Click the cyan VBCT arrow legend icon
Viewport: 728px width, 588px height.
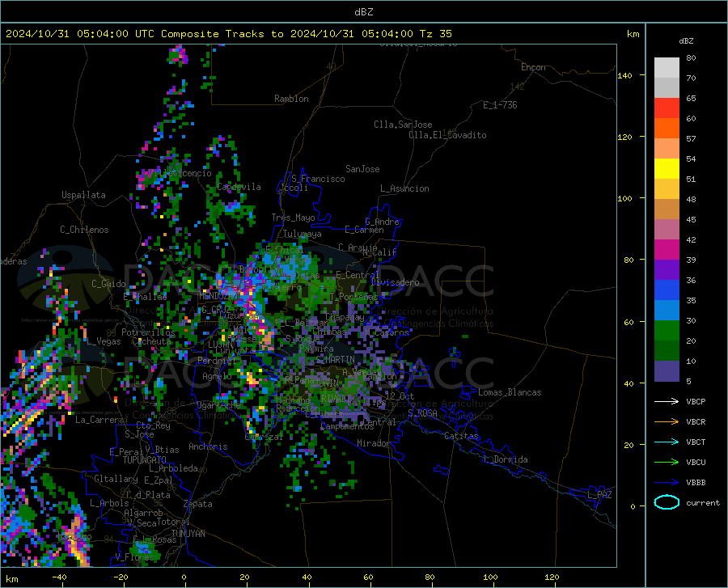pos(667,442)
